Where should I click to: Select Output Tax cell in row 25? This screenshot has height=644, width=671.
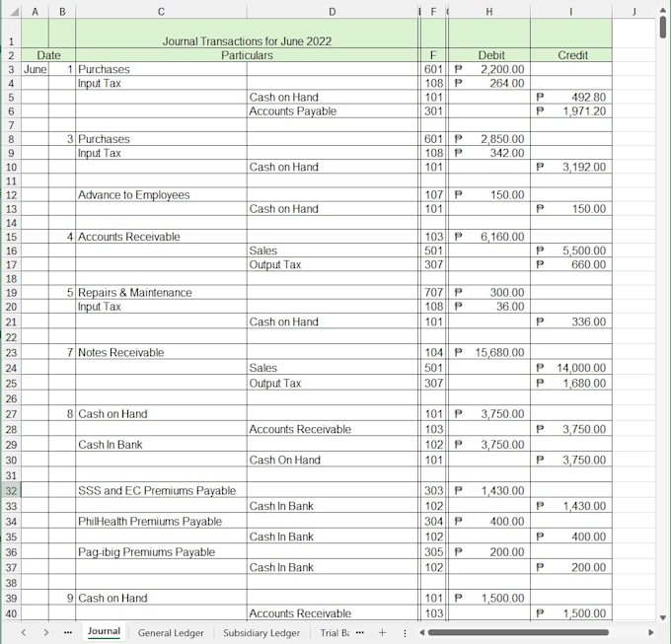[x=333, y=384]
